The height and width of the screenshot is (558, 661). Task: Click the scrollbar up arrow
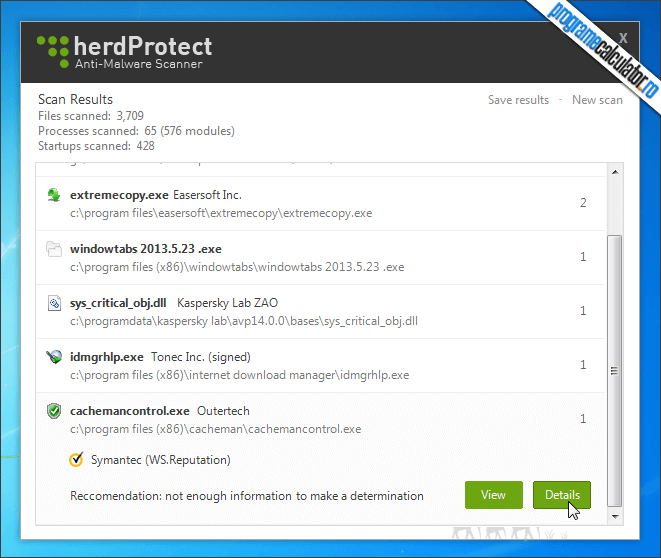click(615, 172)
